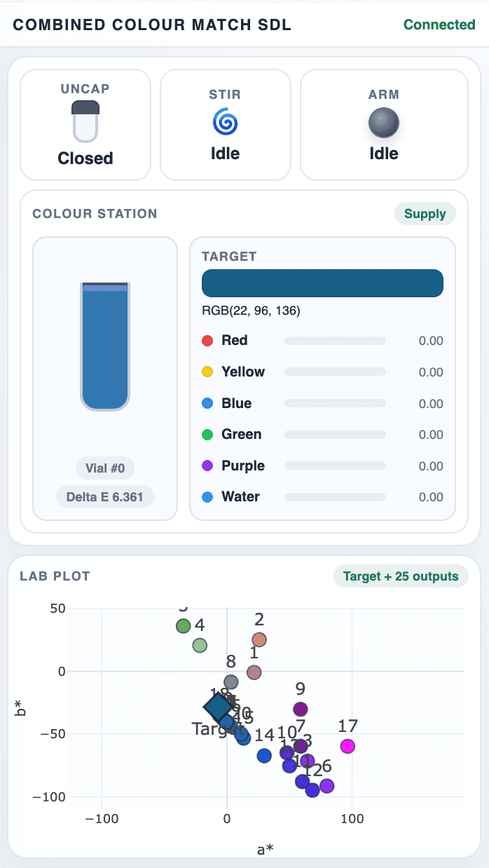The width and height of the screenshot is (489, 868).
Task: Toggle the Supply badge in Colour Station
Action: click(425, 214)
